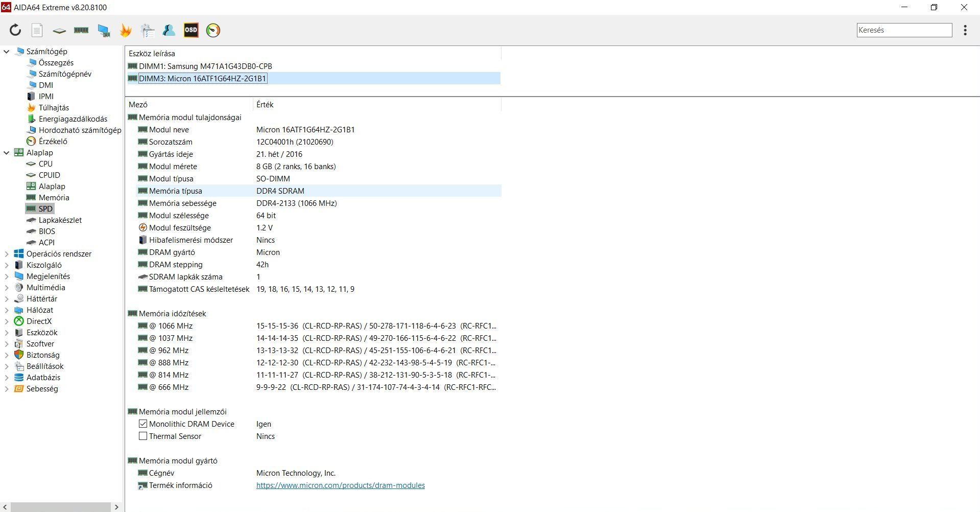
Task: Expand the DirectX node
Action: [x=7, y=321]
